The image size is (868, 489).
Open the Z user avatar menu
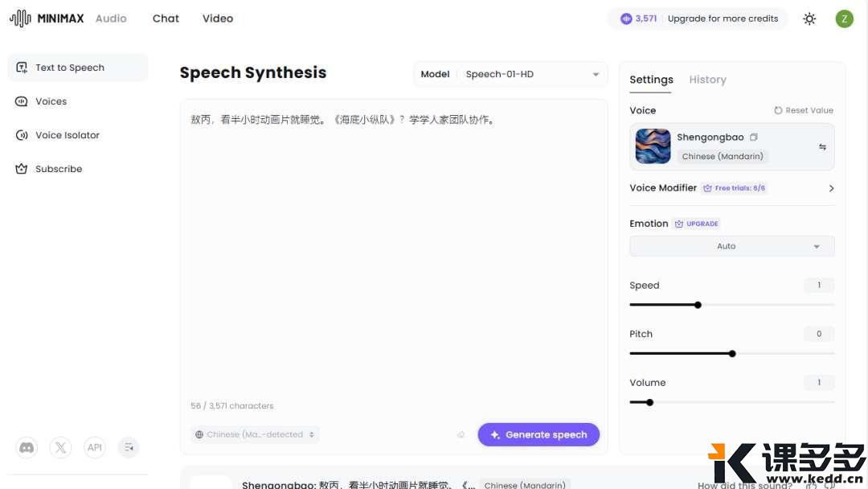[x=844, y=18]
